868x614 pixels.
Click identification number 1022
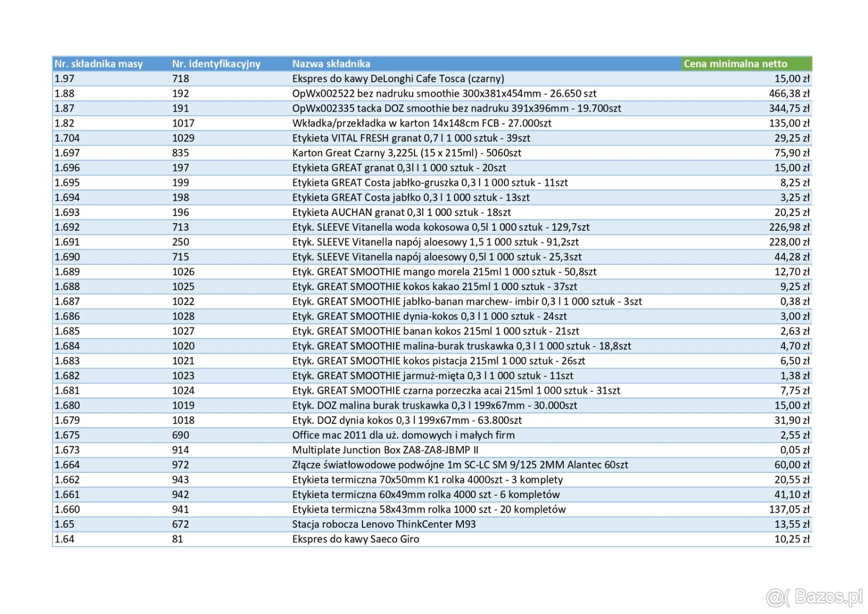tap(183, 301)
